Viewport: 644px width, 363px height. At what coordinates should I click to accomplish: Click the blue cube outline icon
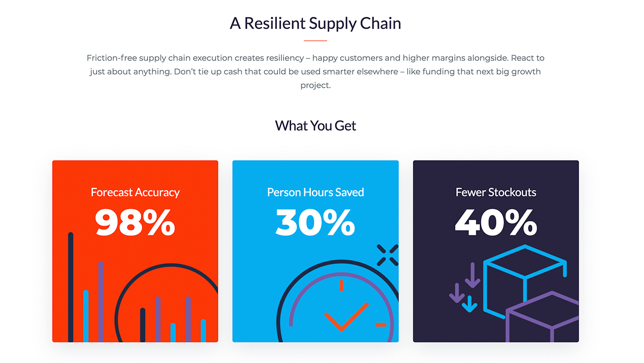[525, 281]
